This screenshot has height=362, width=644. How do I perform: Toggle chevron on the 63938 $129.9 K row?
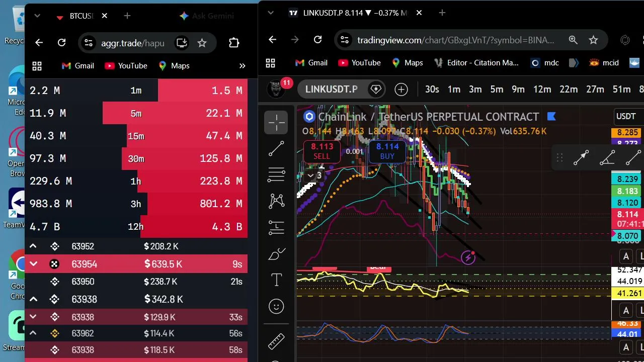pos(33,317)
